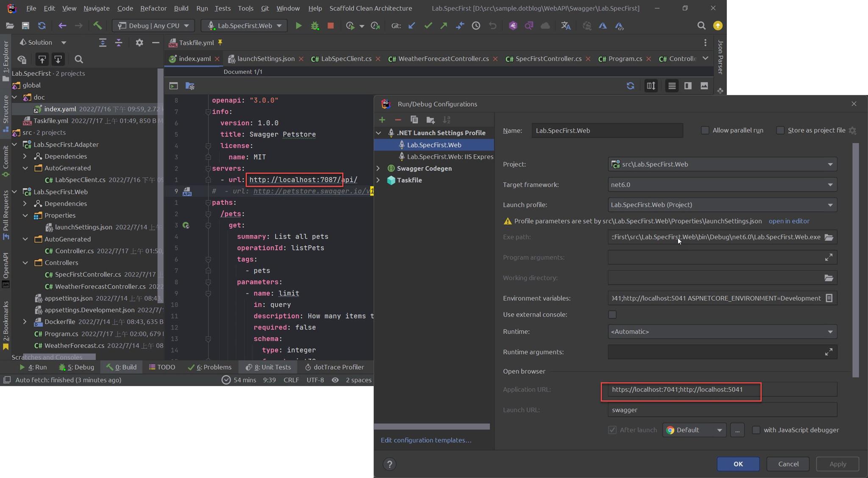Click dialog vertical scrollbar on right
This screenshot has height=478, width=868.
click(x=855, y=260)
